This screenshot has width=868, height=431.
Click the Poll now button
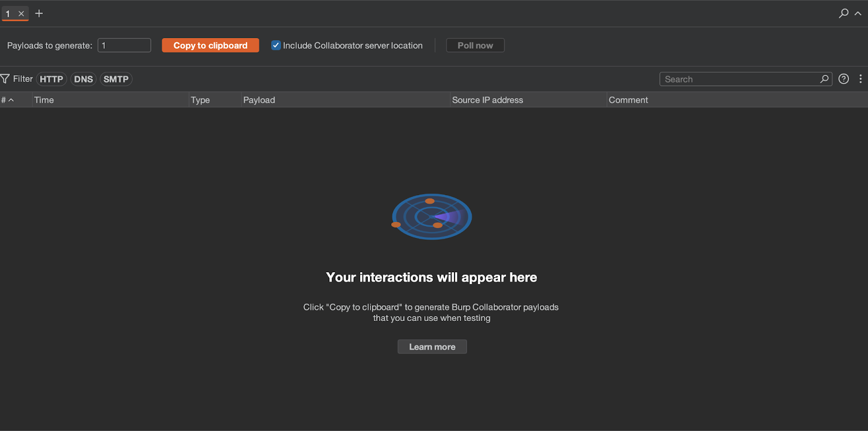pyautogui.click(x=475, y=46)
